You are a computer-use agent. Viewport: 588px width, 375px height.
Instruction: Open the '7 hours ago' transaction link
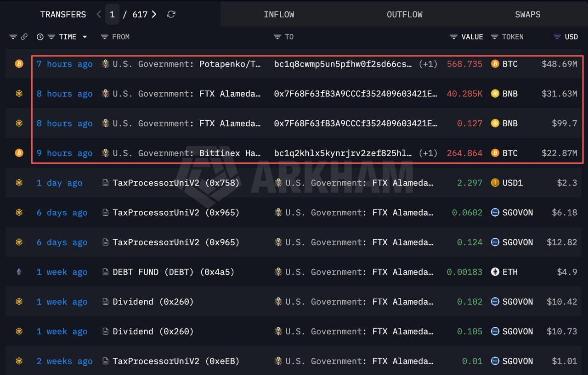coord(65,64)
